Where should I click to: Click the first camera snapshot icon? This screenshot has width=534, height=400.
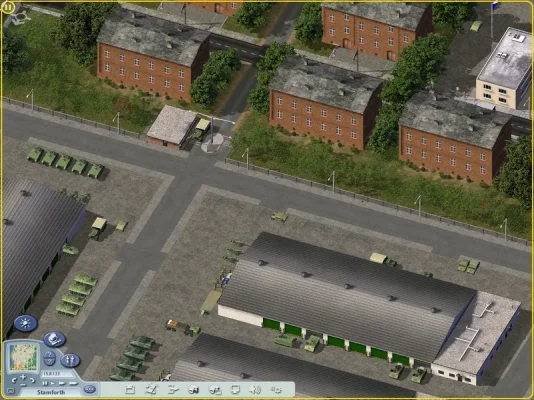194,389
